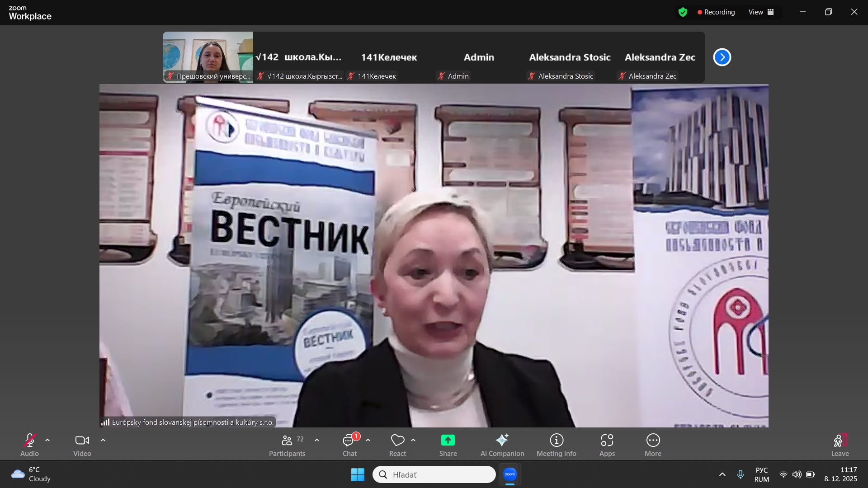This screenshot has height=488, width=868.
Task: Open the More options menu
Action: pos(653,445)
